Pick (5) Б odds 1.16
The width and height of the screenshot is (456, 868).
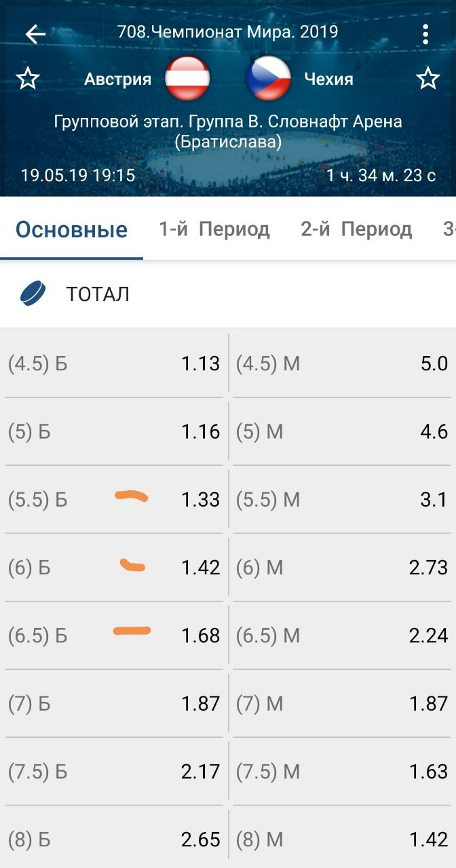click(114, 431)
